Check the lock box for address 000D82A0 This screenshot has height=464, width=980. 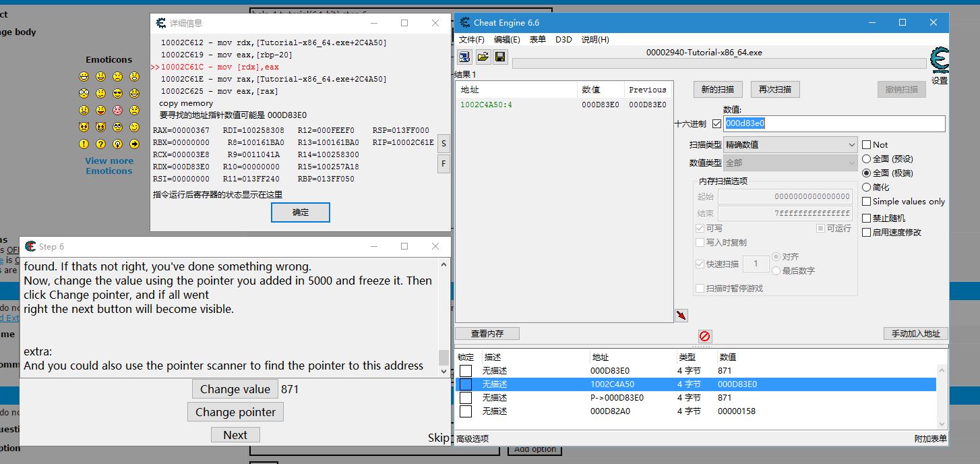coord(466,411)
